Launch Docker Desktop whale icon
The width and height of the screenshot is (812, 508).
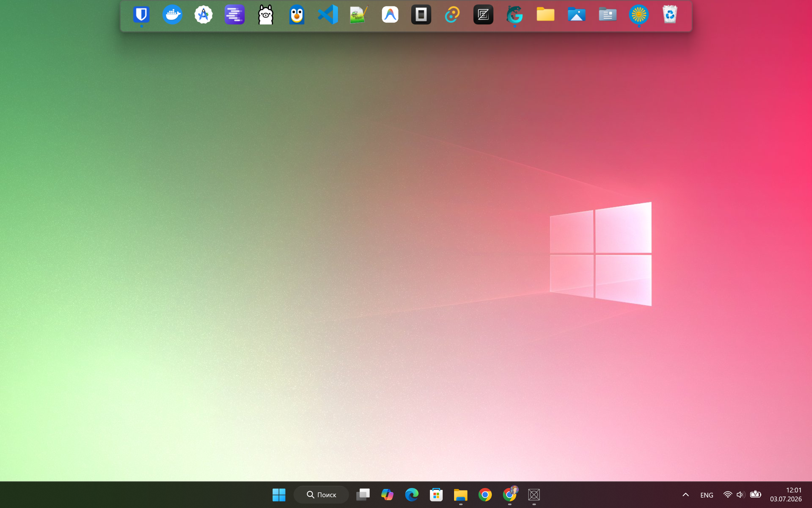coord(173,15)
